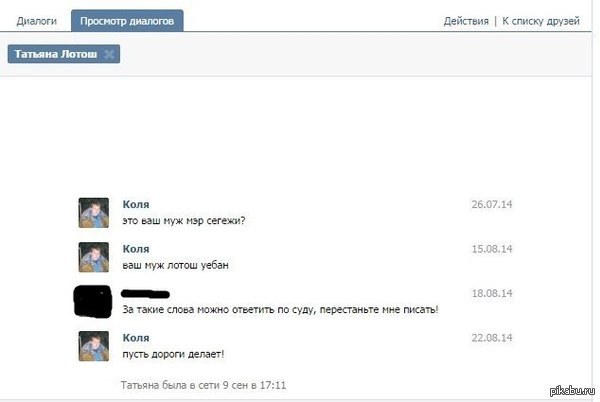
Task: Go to К списку друзей link
Action: pyautogui.click(x=541, y=21)
